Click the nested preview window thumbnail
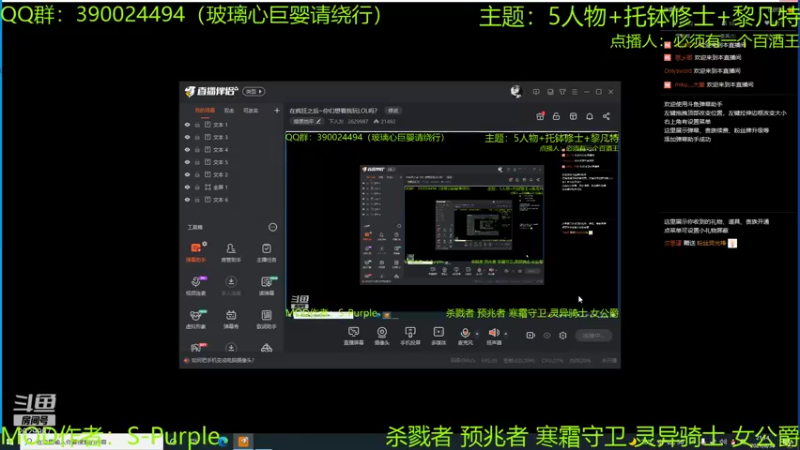Viewport: 800px width, 450px height. tap(452, 224)
